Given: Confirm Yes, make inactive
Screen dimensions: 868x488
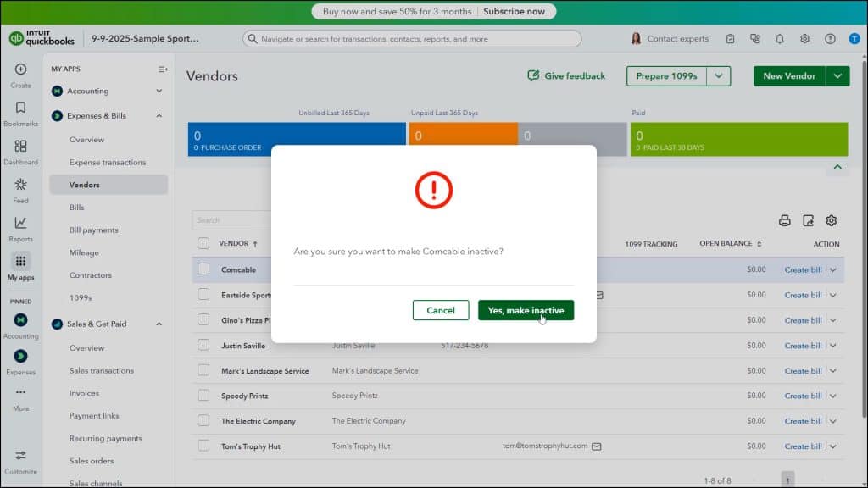Looking at the screenshot, I should coord(526,310).
